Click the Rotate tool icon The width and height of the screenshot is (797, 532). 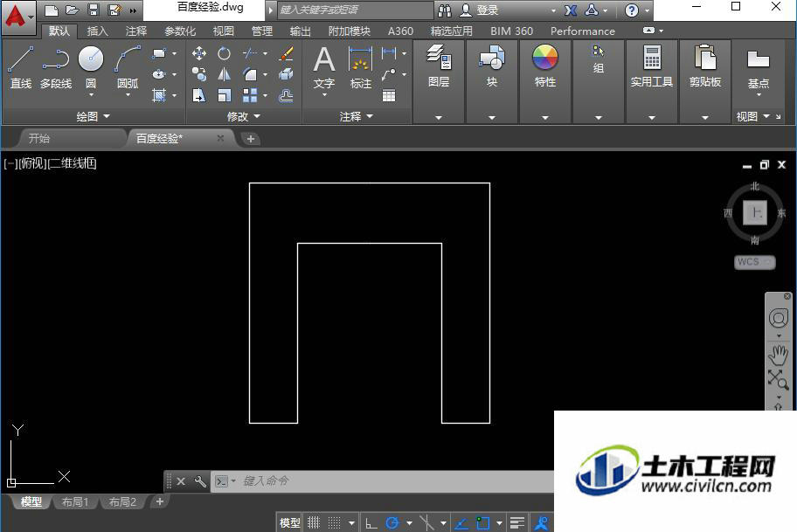[224, 53]
